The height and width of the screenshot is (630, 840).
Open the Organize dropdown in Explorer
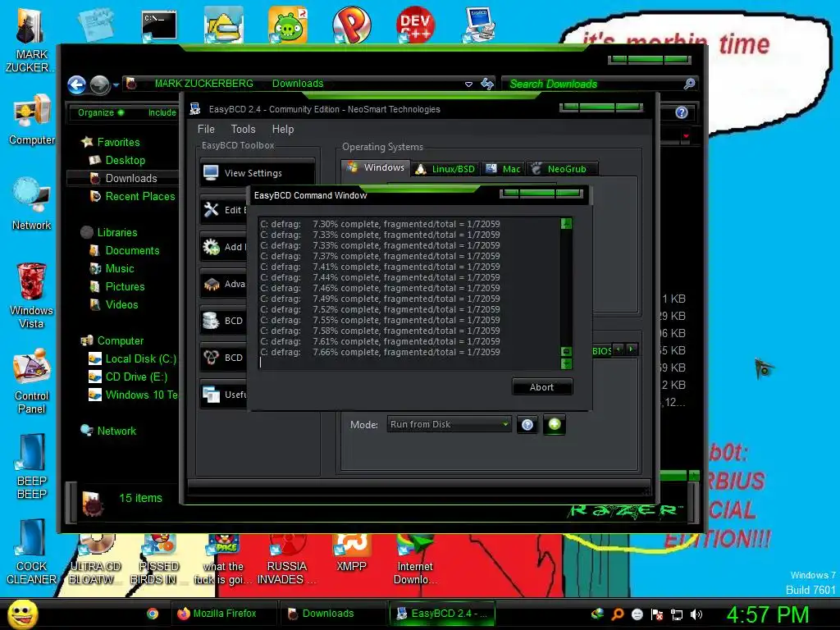click(100, 112)
